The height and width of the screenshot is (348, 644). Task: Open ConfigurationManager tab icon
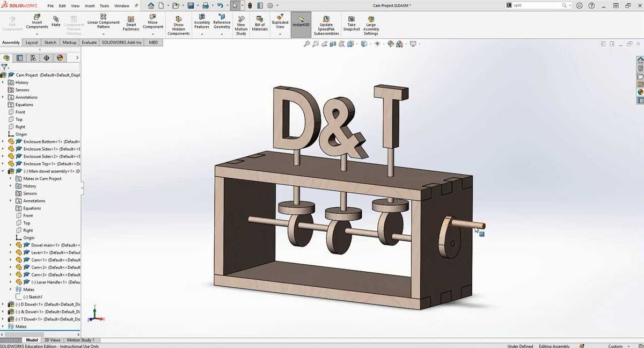[x=33, y=57]
